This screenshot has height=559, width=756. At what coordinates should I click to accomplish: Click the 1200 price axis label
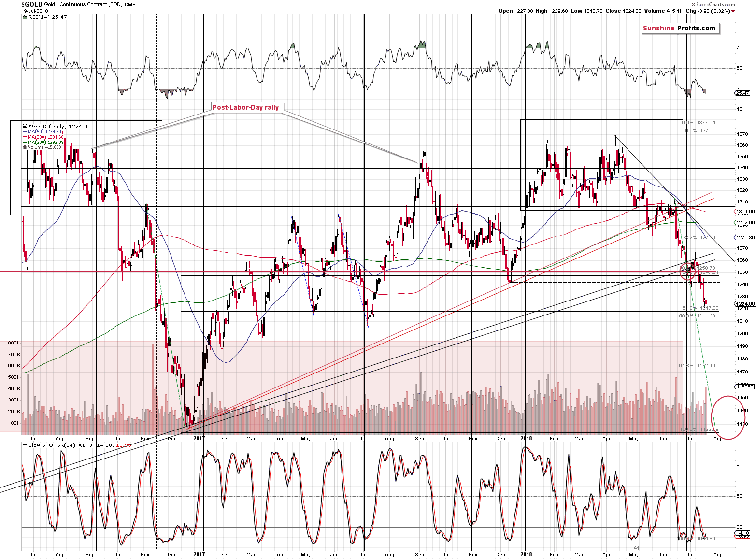point(743,334)
